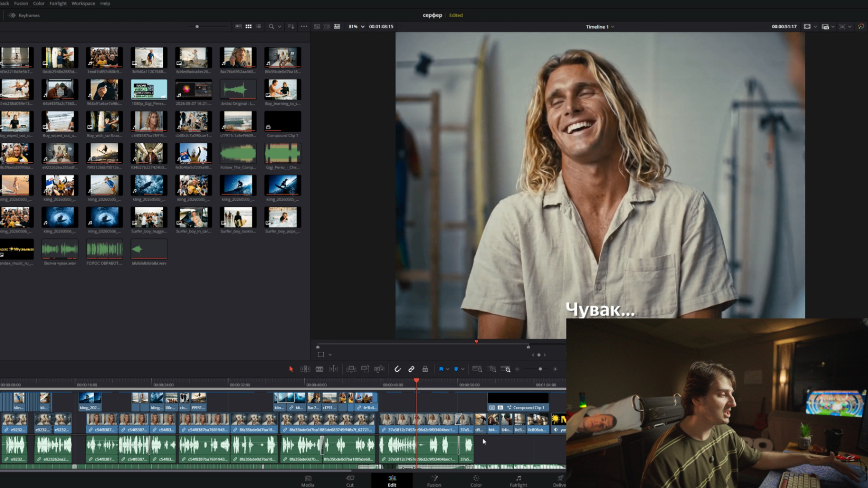Viewport: 868px width, 488px height.
Task: Select the Trim edit mode tool
Action: (305, 369)
